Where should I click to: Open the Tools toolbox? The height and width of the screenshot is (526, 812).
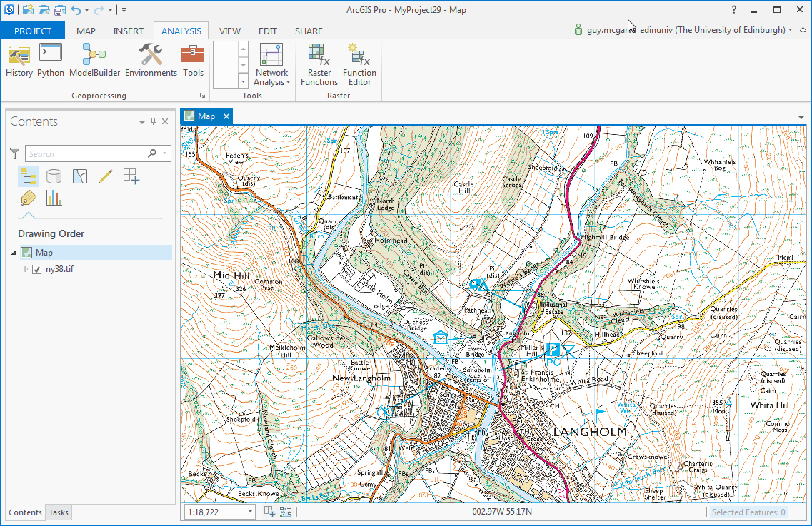pos(193,61)
